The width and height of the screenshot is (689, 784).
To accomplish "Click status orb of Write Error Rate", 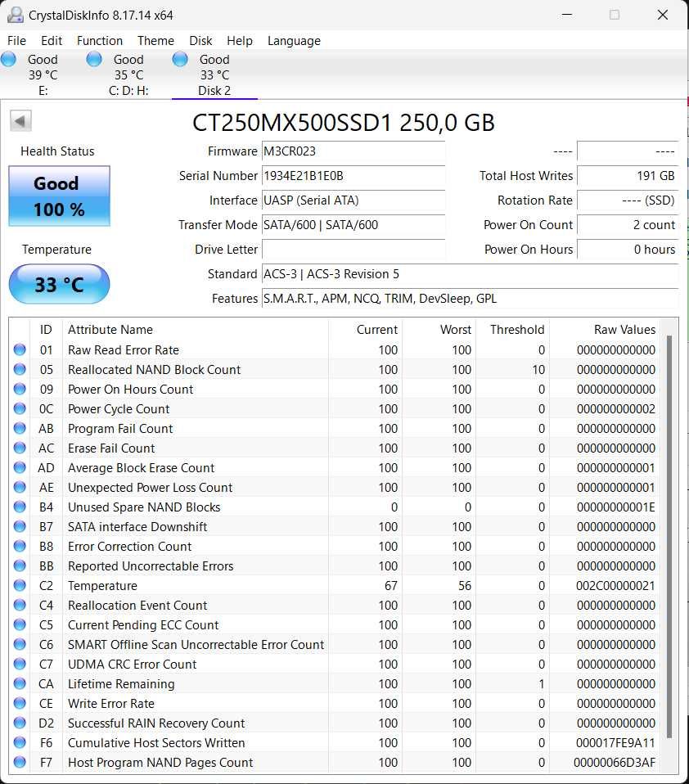I will (x=20, y=703).
